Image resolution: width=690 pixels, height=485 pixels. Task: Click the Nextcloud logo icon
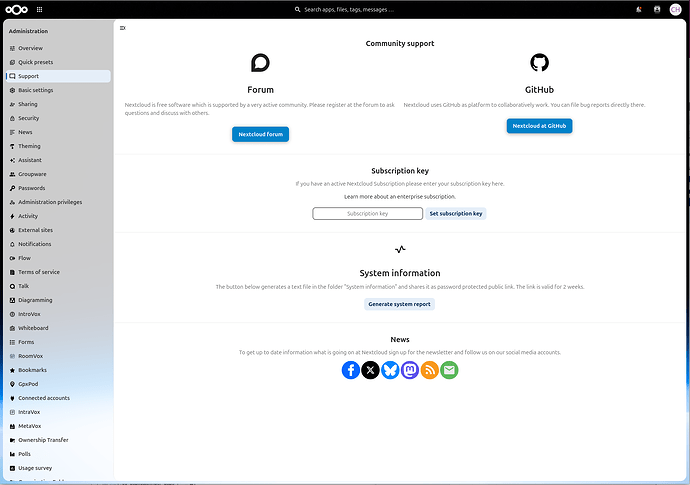tap(17, 9)
